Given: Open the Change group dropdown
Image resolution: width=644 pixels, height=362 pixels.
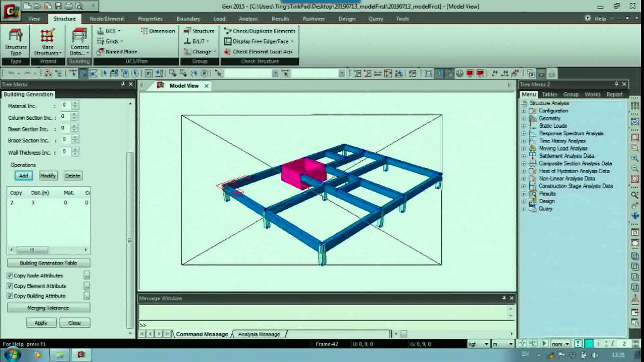Looking at the screenshot, I should pos(200,51).
